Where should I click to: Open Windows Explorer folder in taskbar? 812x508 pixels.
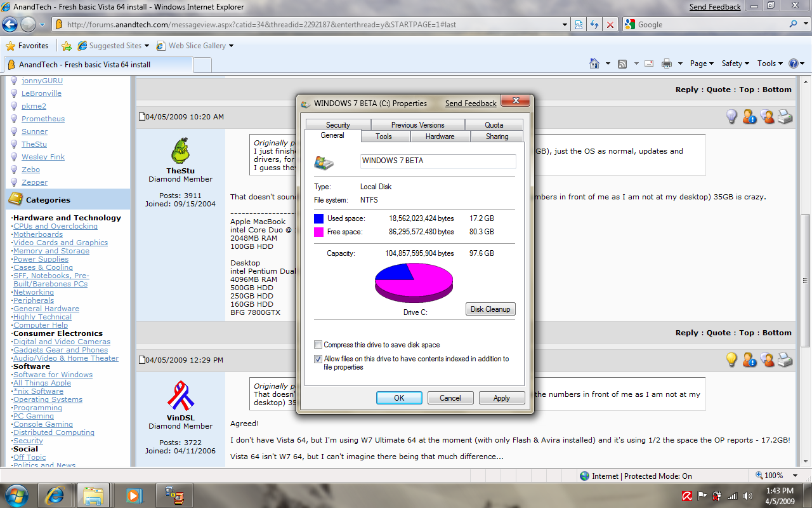coord(94,495)
